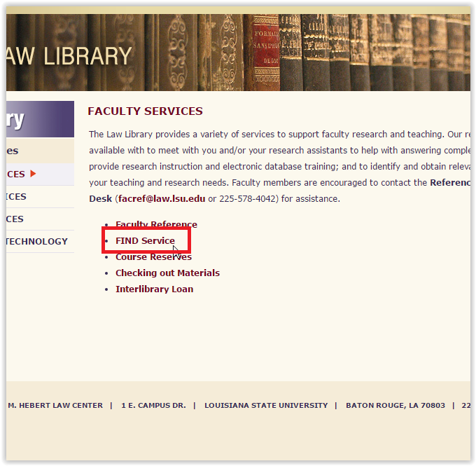Viewport: 476px width, 466px height.
Task: Click the phone number 225-578-4042
Action: click(x=248, y=199)
